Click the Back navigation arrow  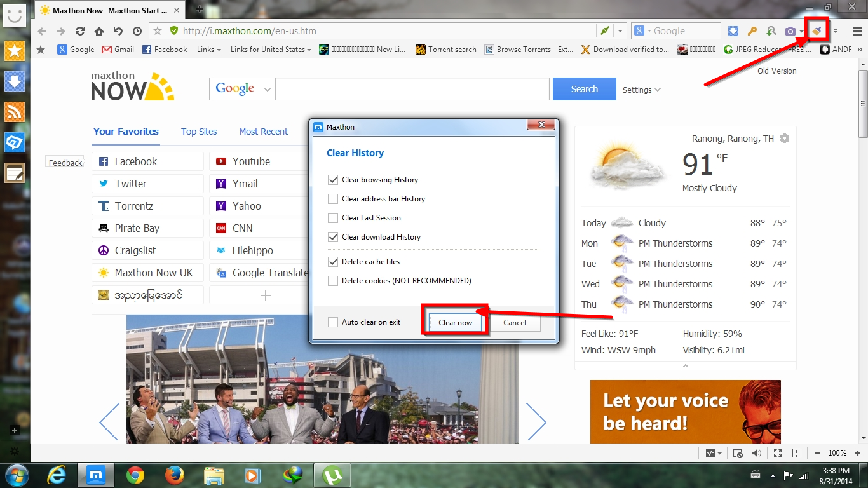42,31
